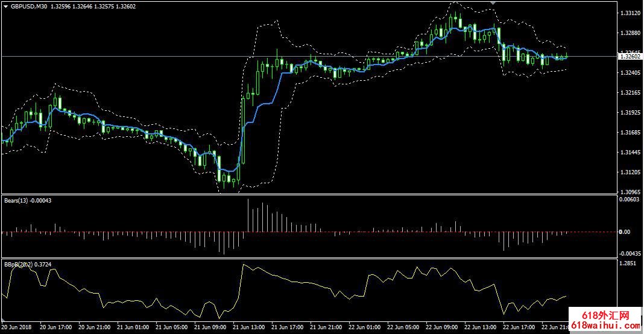This screenshot has height=334, width=644.
Task: Click the 1.31445 price axis label
Action: click(631, 152)
